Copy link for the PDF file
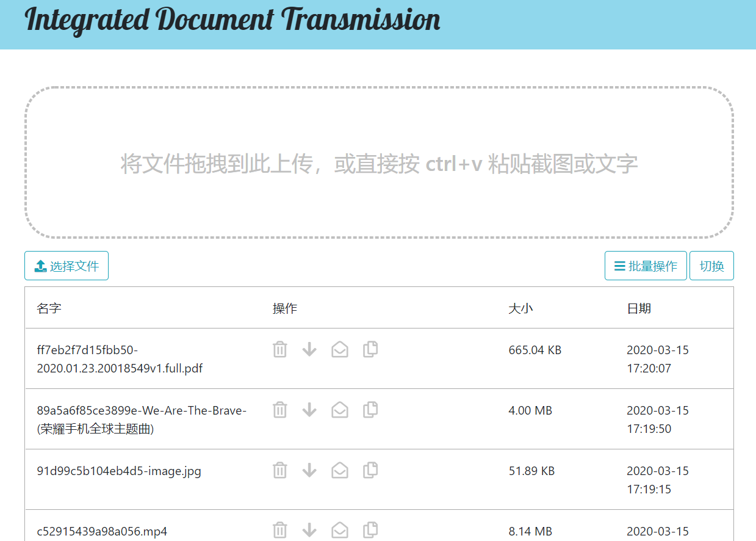The width and height of the screenshot is (756, 541). pyautogui.click(x=370, y=349)
